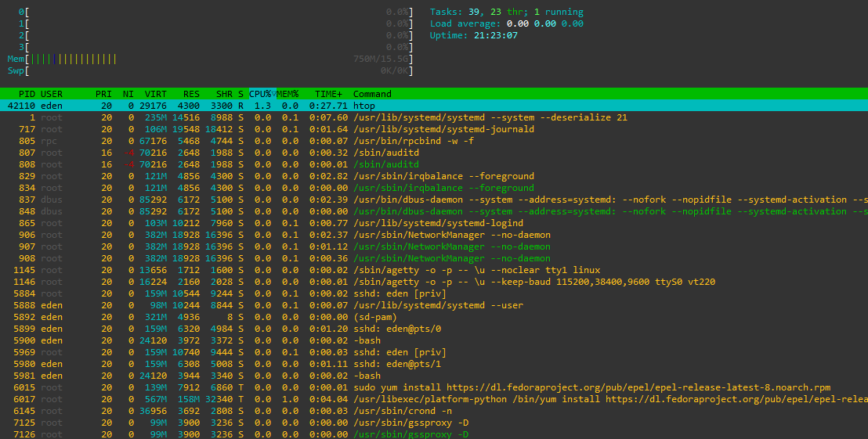The image size is (868, 439).
Task: Select the agetty tty1 linux process
Action: tap(434, 270)
